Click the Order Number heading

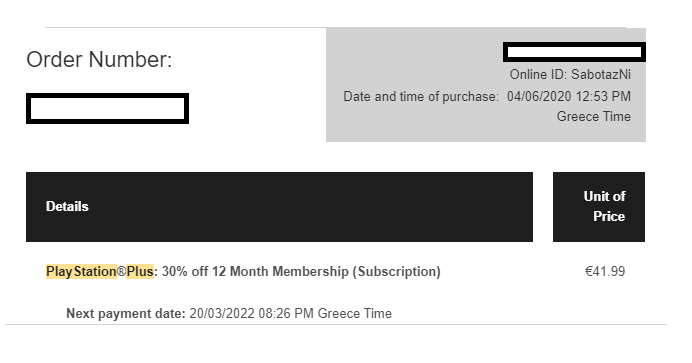[99, 60]
